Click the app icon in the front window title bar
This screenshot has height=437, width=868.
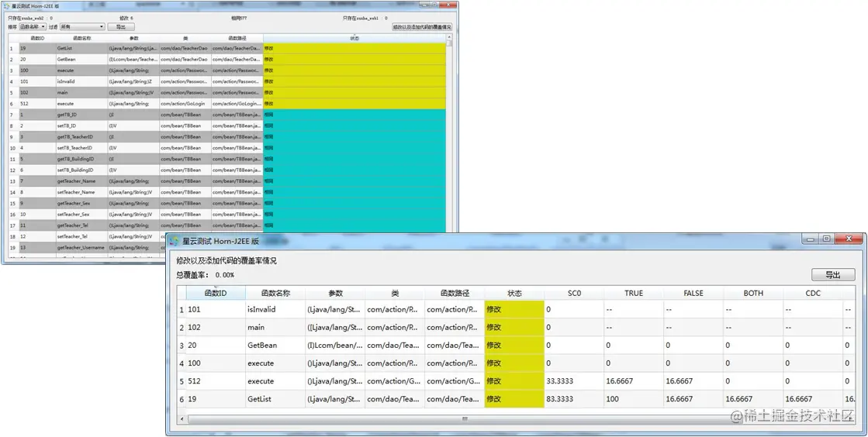tap(175, 241)
